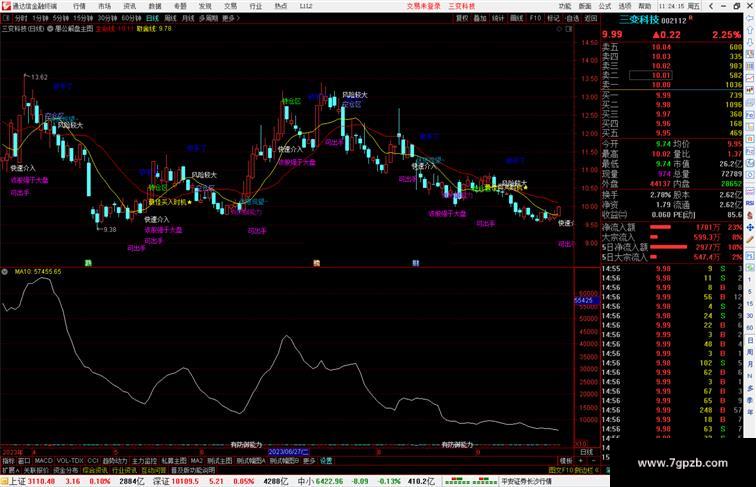Click 统计 statistics button
Viewport: 756px width, 487px height.
[498, 18]
